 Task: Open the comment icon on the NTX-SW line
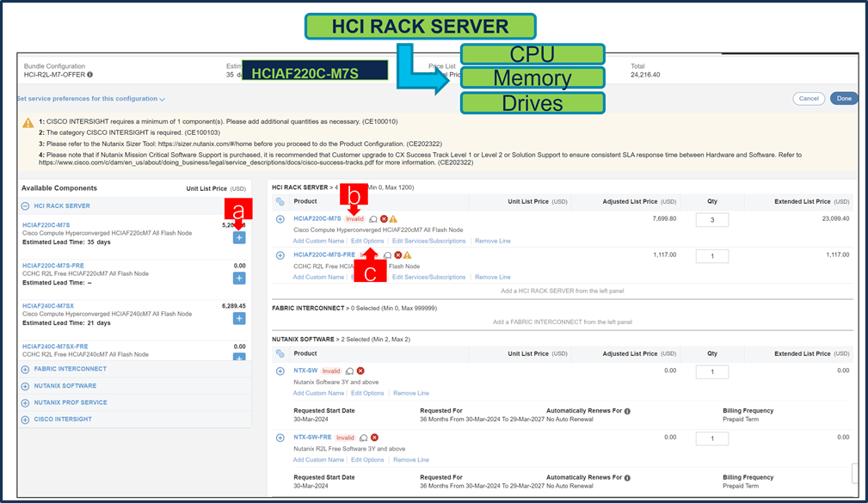click(350, 371)
